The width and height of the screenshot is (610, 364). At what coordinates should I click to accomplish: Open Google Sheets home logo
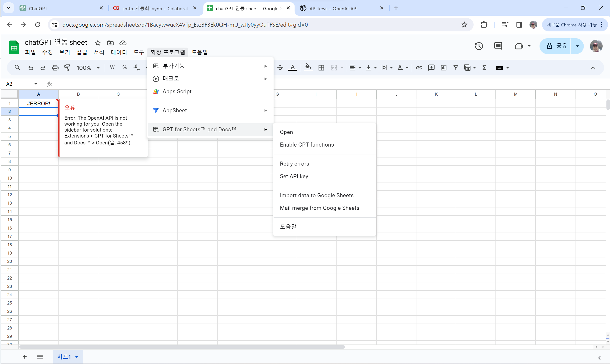click(x=14, y=47)
